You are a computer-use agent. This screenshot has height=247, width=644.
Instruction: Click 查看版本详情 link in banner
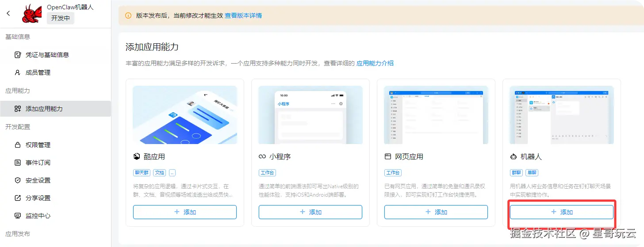click(243, 15)
